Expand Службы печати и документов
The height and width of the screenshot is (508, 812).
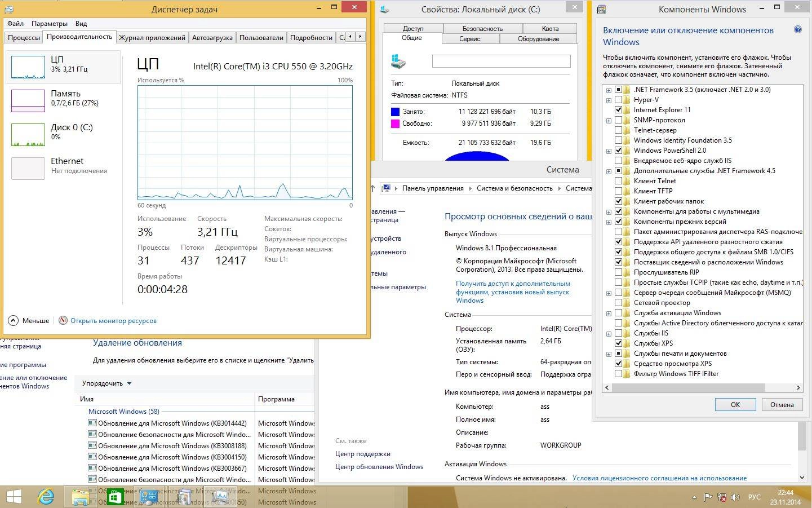coord(609,354)
